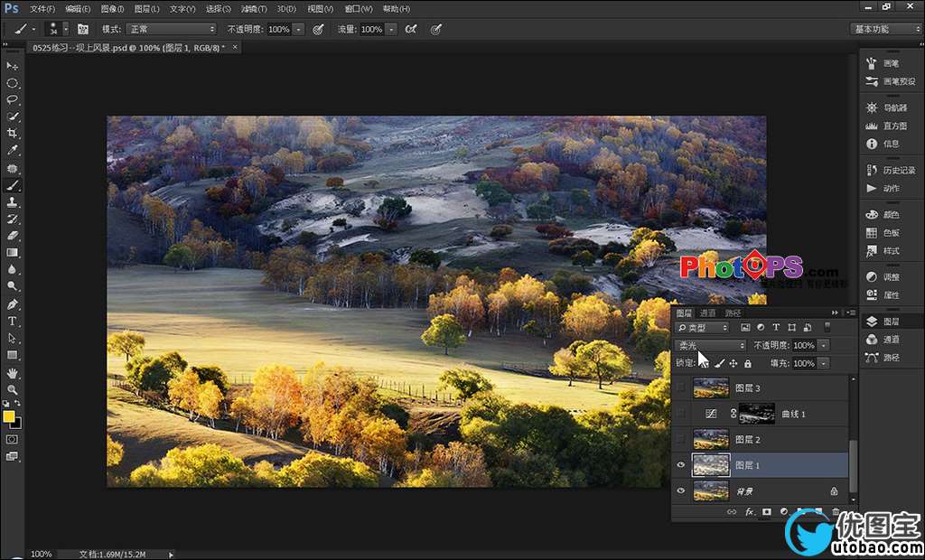925x560 pixels.
Task: Click the yellow foreground color swatch
Action: (x=8, y=416)
